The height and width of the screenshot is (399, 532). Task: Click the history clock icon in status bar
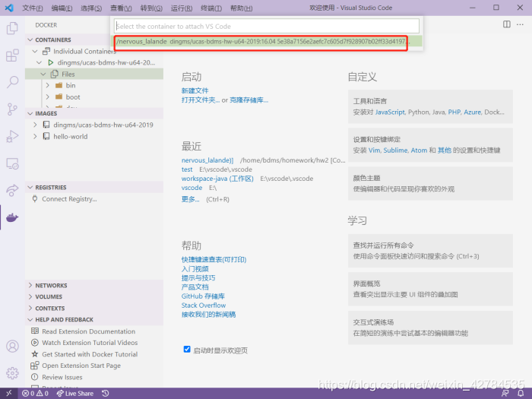106,393
